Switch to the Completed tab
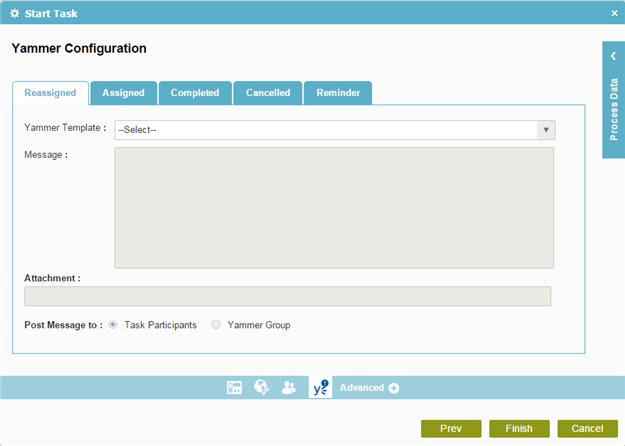Screen dimensions: 625x446 pos(195,93)
